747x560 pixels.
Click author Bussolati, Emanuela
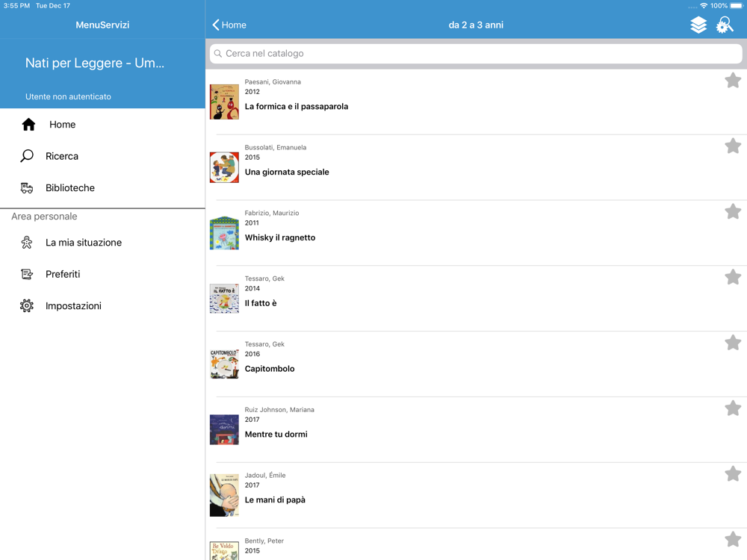[276, 148]
